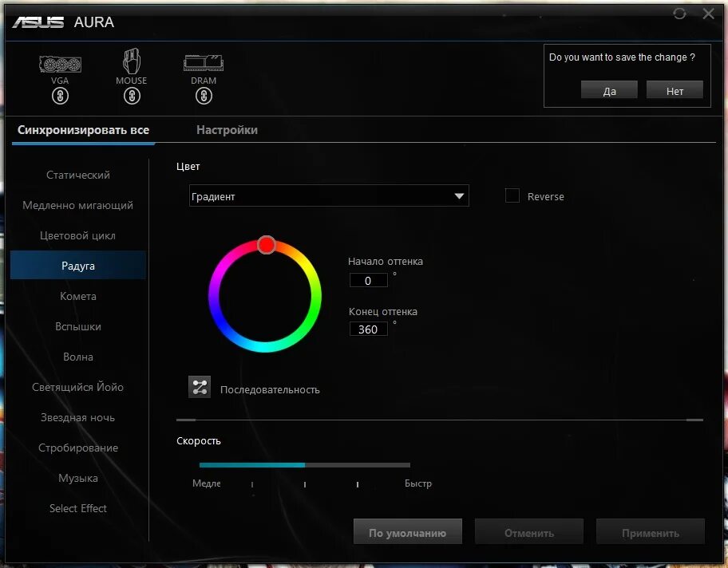Select Радуга effect
Image resolution: width=728 pixels, height=568 pixels.
tap(78, 266)
